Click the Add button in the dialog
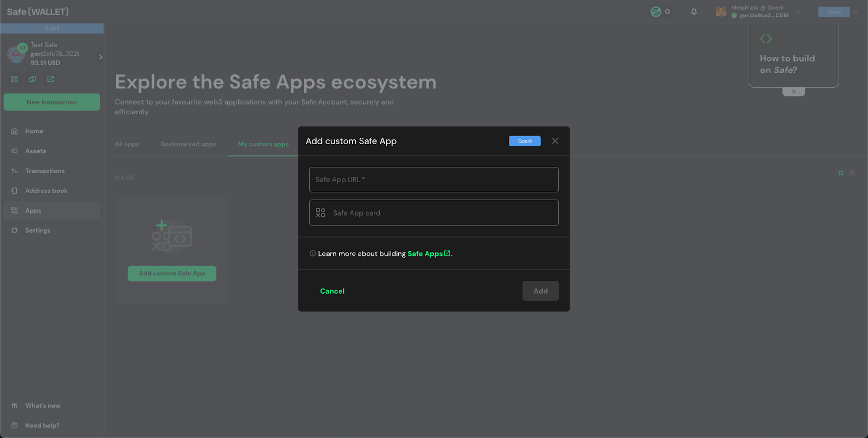This screenshot has width=868, height=438. coord(540,291)
